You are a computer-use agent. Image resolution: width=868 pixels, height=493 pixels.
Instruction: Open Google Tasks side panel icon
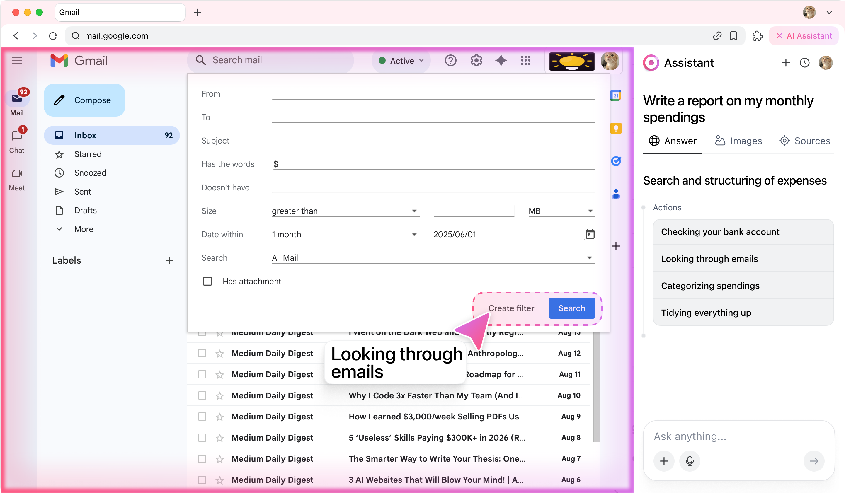pyautogui.click(x=616, y=161)
